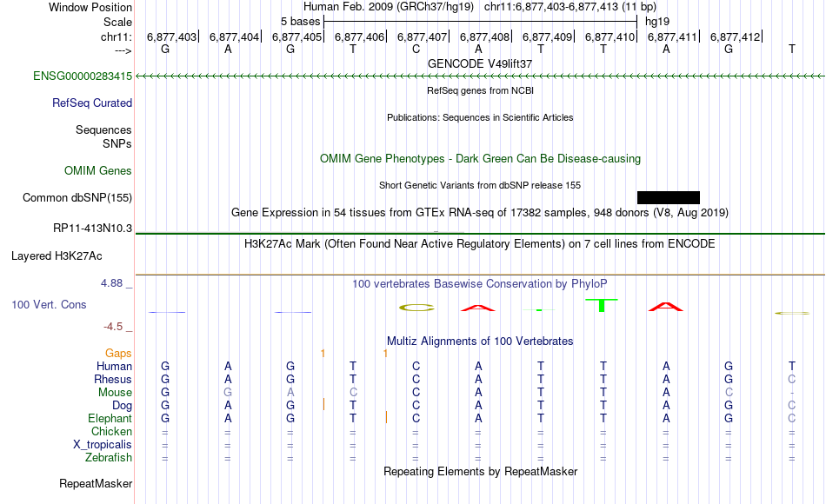The height and width of the screenshot is (504, 826).
Task: Click the 6,877,412 ruler coordinate
Action: [x=735, y=36]
